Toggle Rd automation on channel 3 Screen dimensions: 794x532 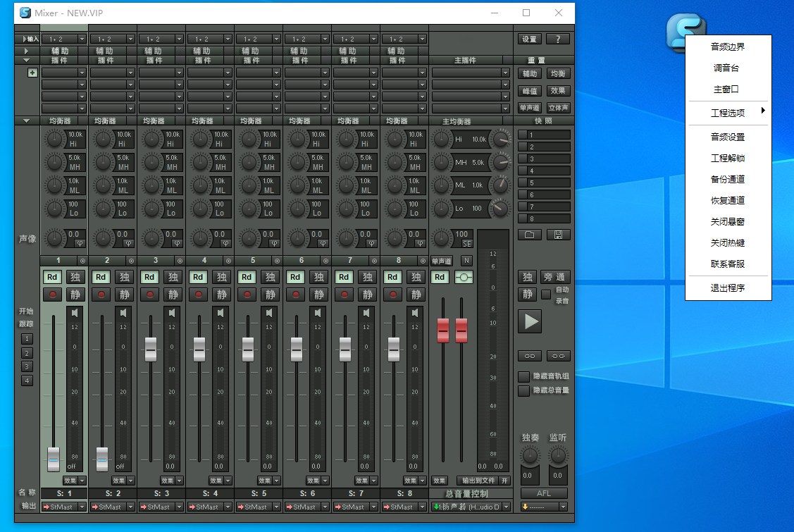pyautogui.click(x=149, y=277)
